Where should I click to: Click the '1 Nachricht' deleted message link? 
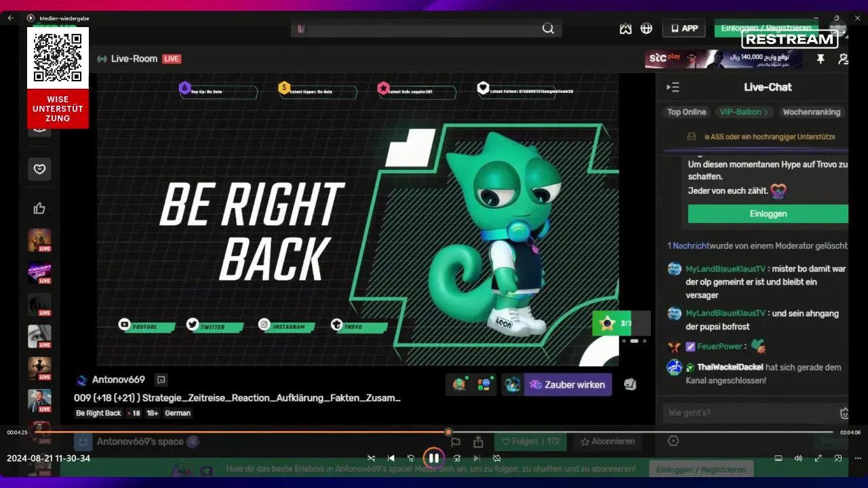[x=688, y=245]
